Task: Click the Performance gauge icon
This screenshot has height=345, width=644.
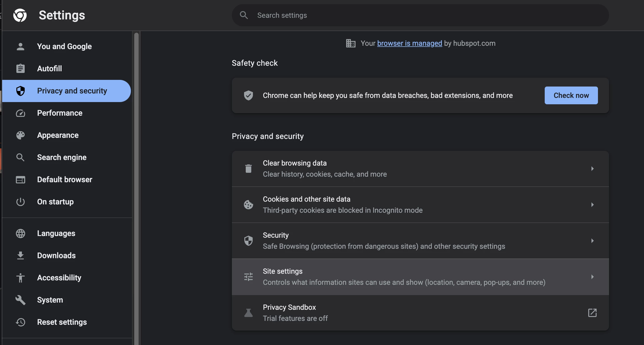Action: tap(21, 113)
